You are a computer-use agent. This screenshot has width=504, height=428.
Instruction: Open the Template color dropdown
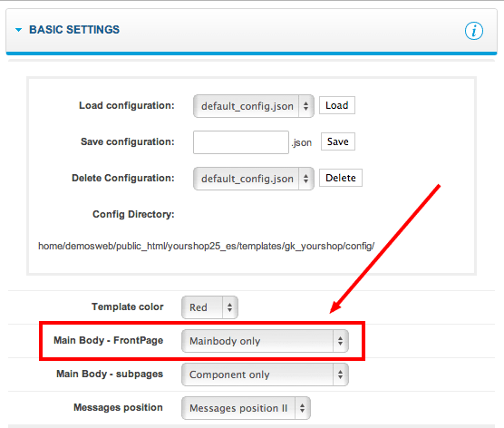pyautogui.click(x=209, y=307)
